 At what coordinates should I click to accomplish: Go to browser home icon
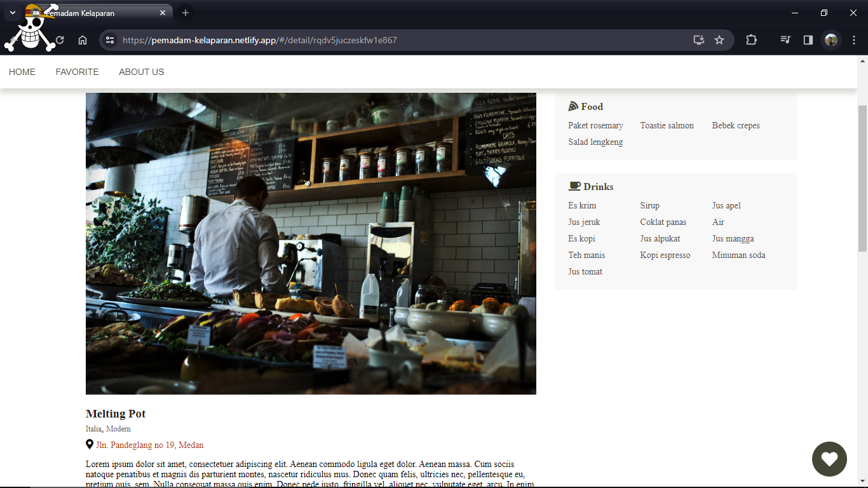pos(83,40)
